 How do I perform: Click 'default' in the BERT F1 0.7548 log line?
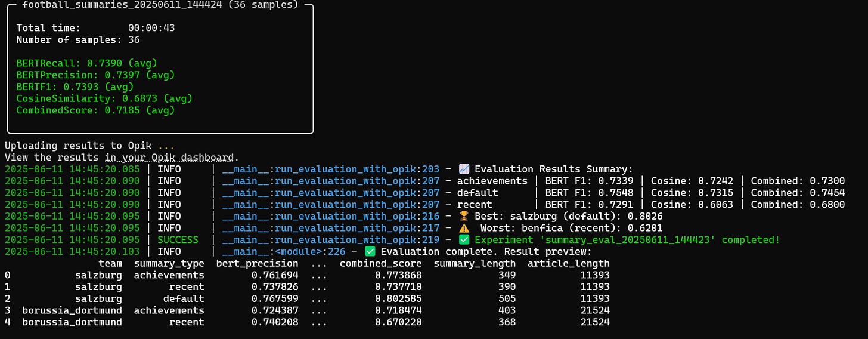tap(478, 193)
